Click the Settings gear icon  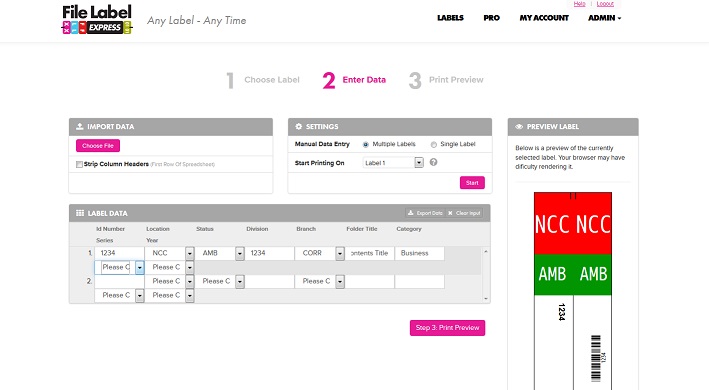click(x=298, y=127)
